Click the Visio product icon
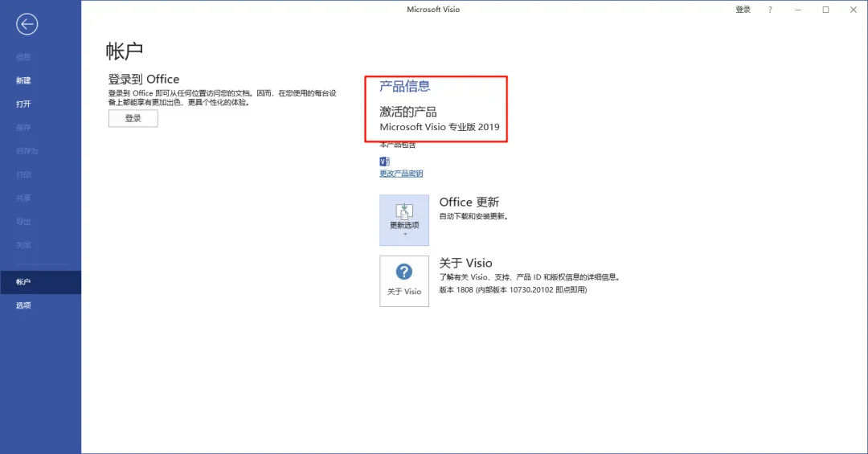Image resolution: width=868 pixels, height=454 pixels. point(385,162)
